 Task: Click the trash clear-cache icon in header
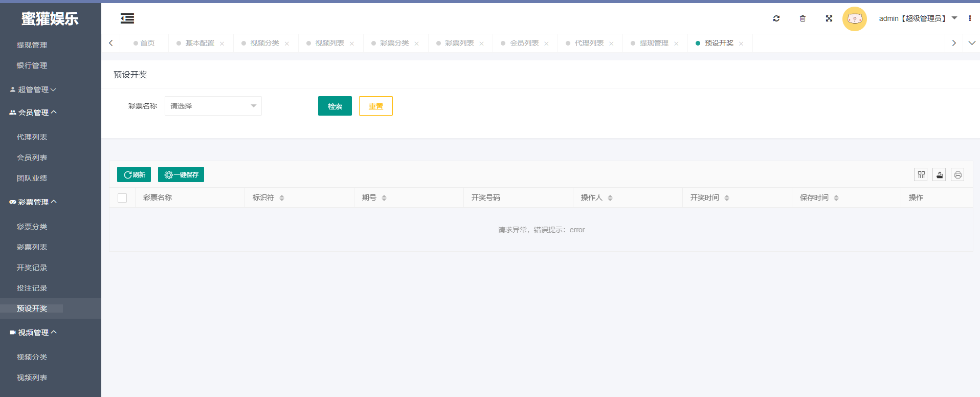pyautogui.click(x=803, y=18)
